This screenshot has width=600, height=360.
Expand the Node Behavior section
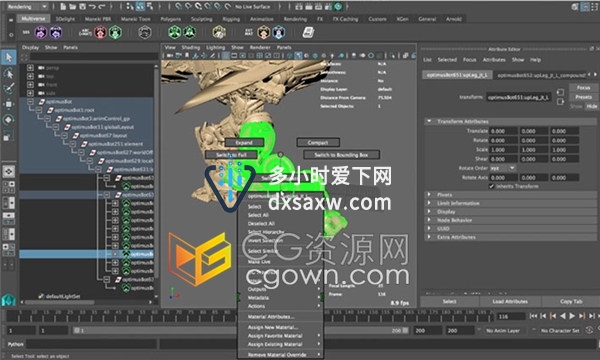tap(429, 220)
